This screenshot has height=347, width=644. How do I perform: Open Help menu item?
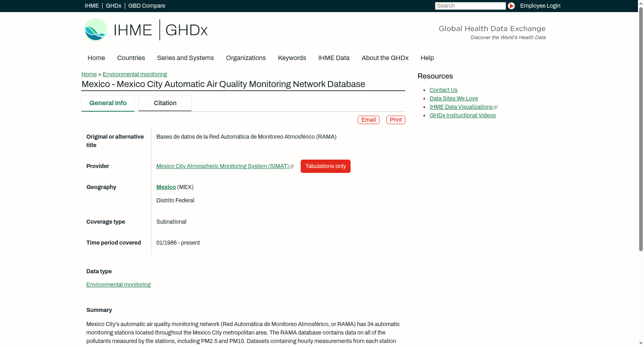point(427,58)
